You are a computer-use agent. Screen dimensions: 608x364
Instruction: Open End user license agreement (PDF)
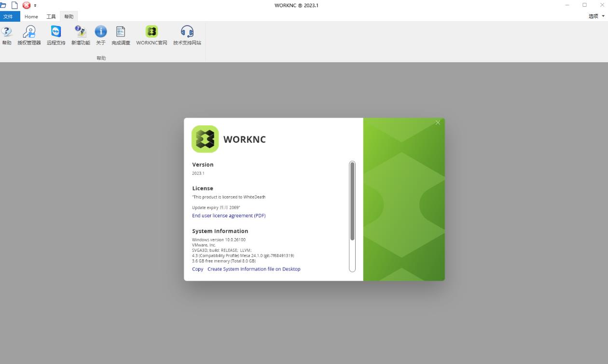tap(229, 216)
